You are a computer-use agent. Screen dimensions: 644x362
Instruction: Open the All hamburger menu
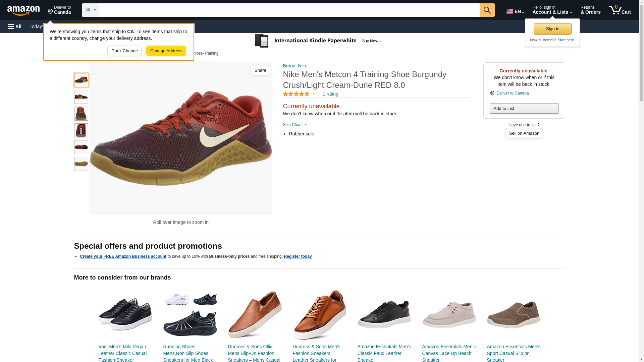[x=15, y=26]
